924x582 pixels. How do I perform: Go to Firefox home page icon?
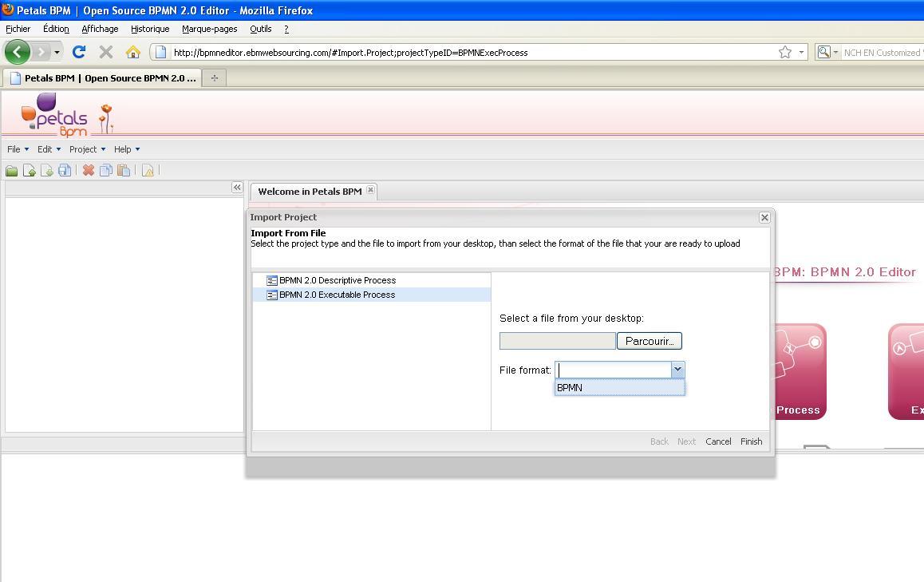click(x=133, y=52)
